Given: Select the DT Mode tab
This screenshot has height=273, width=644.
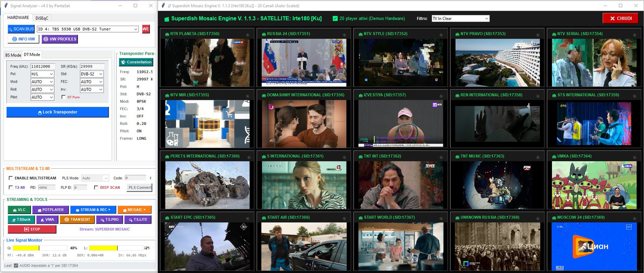Looking at the screenshot, I should coord(32,54).
